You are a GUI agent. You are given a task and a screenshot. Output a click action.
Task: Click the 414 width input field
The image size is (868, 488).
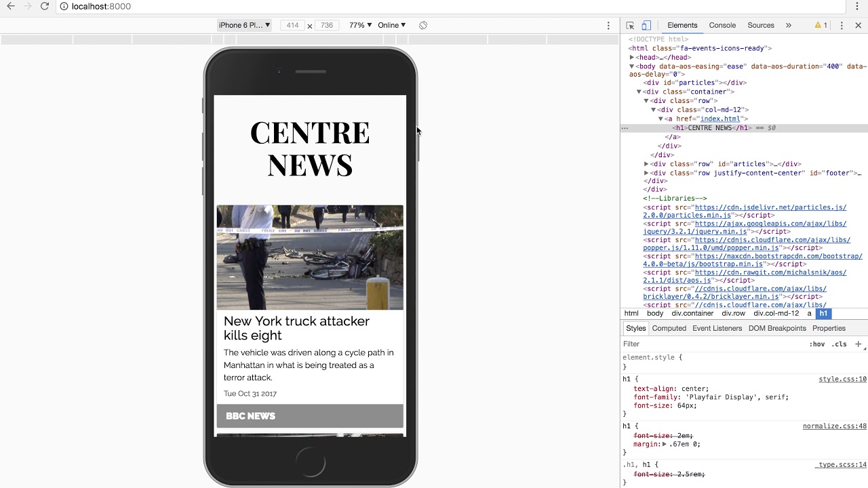coord(292,25)
